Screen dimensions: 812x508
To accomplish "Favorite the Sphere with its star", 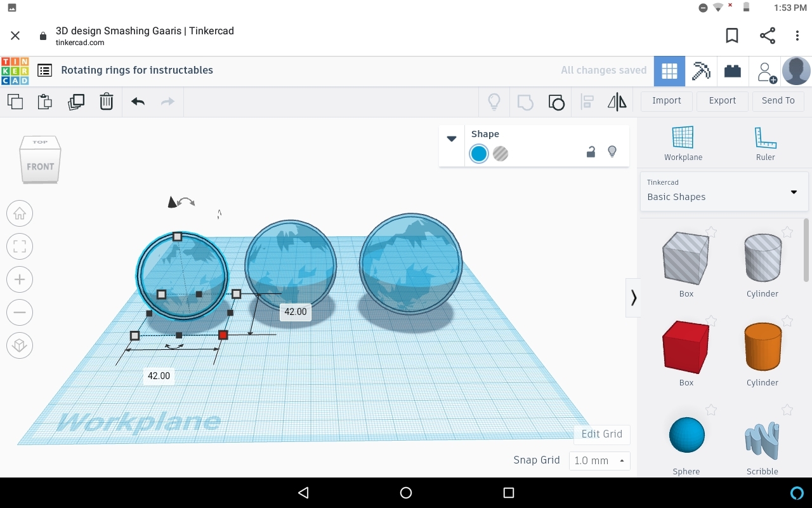I will pos(711,410).
